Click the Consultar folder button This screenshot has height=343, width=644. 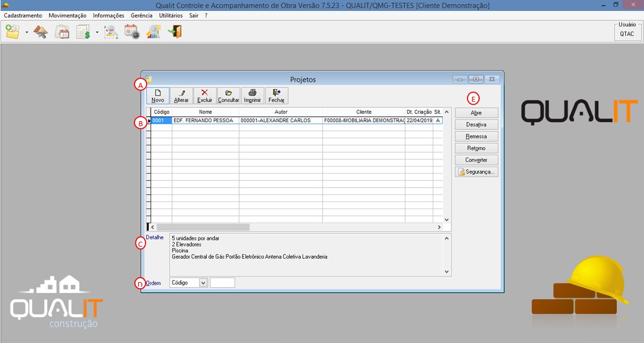pos(228,96)
